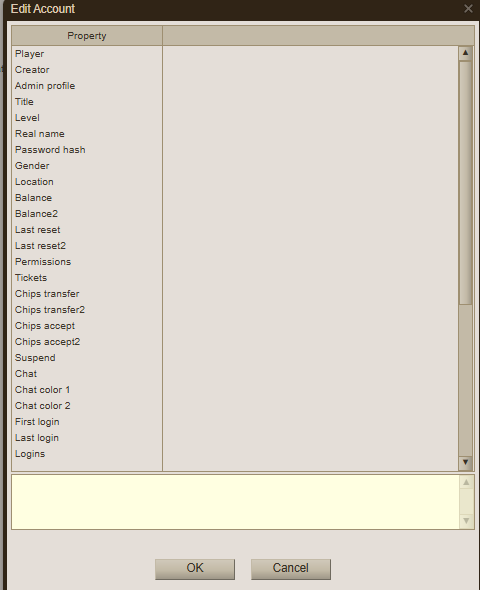Click the property list scroll up arrow
Image resolution: width=480 pixels, height=590 pixels.
coord(465,53)
